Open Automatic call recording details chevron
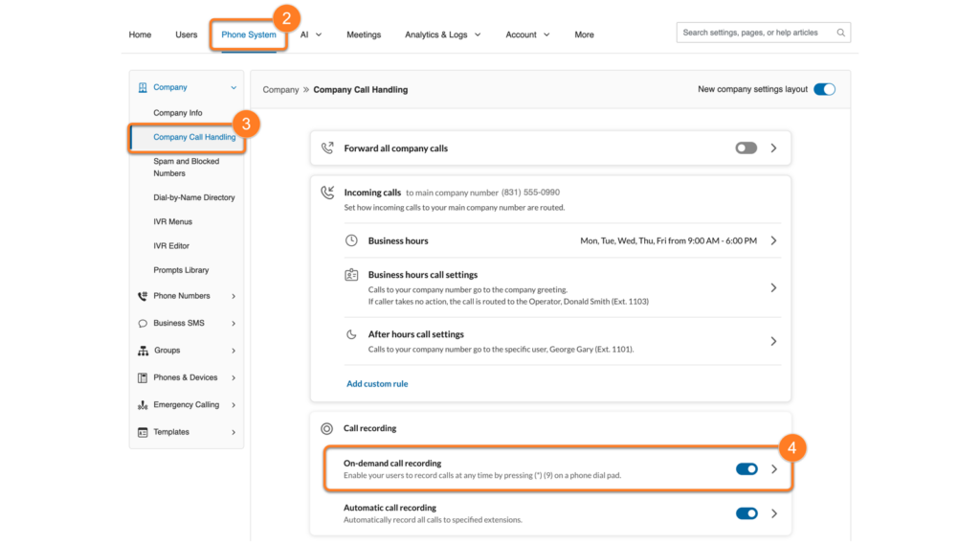980x546 pixels. coord(773,513)
